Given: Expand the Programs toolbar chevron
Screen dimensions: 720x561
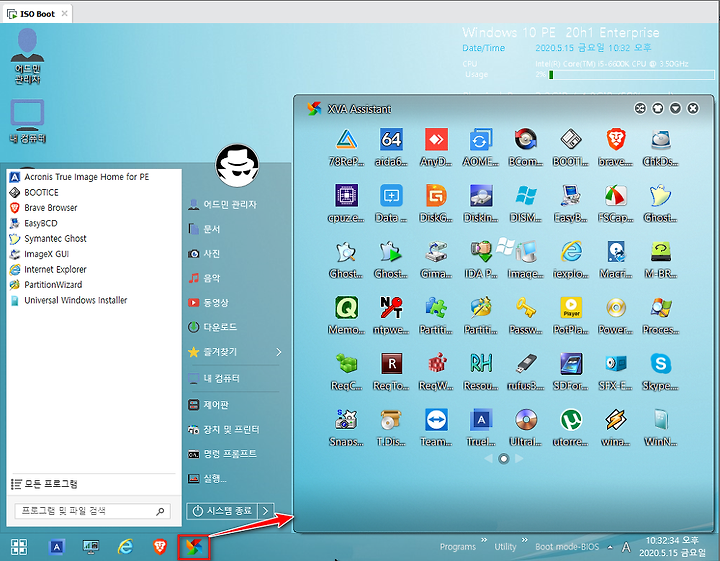Looking at the screenshot, I should pos(484,539).
